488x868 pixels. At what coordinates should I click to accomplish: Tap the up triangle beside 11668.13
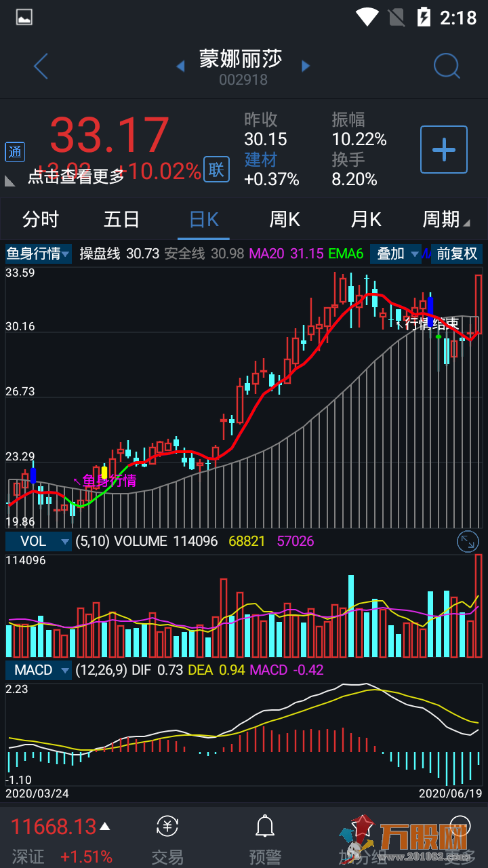click(105, 827)
